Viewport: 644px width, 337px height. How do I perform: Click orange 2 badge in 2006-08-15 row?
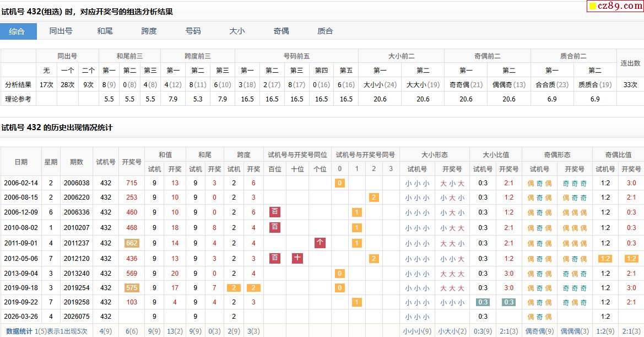pos(374,197)
